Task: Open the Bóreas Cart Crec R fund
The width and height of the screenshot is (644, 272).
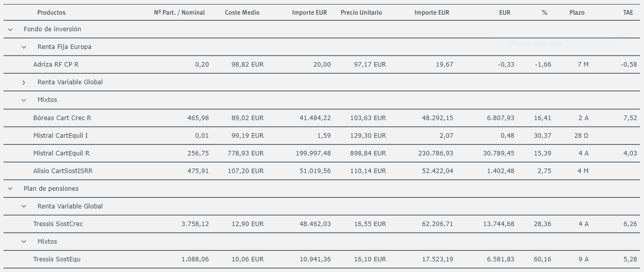Action: [62, 118]
